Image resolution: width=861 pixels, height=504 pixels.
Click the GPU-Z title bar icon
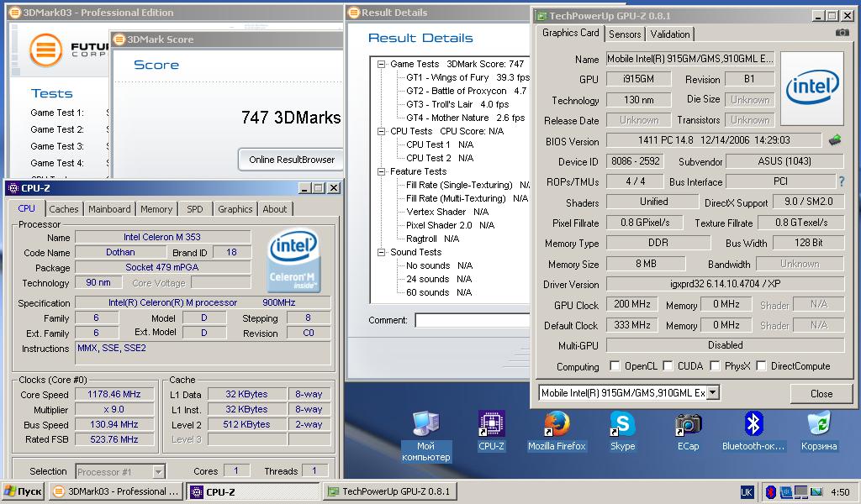(542, 15)
